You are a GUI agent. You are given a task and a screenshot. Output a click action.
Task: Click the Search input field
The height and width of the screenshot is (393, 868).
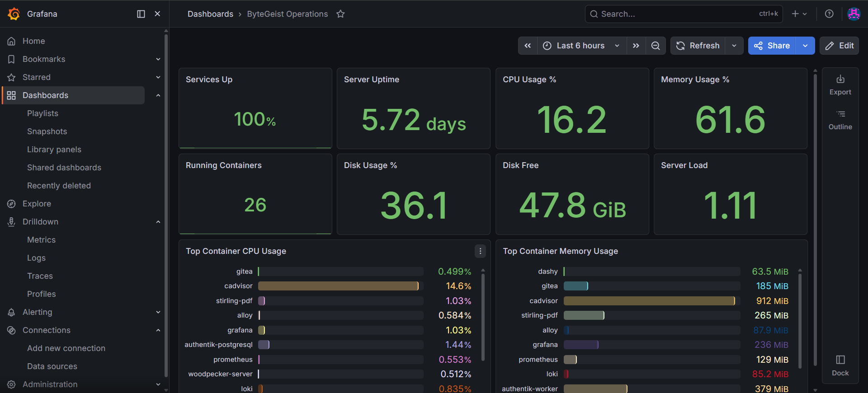coord(684,14)
